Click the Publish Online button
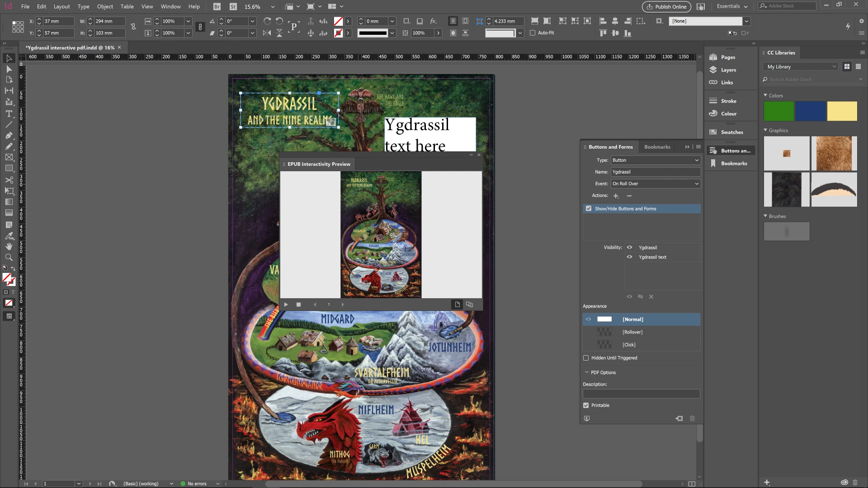Viewport: 868px width, 488px height. tap(666, 6)
